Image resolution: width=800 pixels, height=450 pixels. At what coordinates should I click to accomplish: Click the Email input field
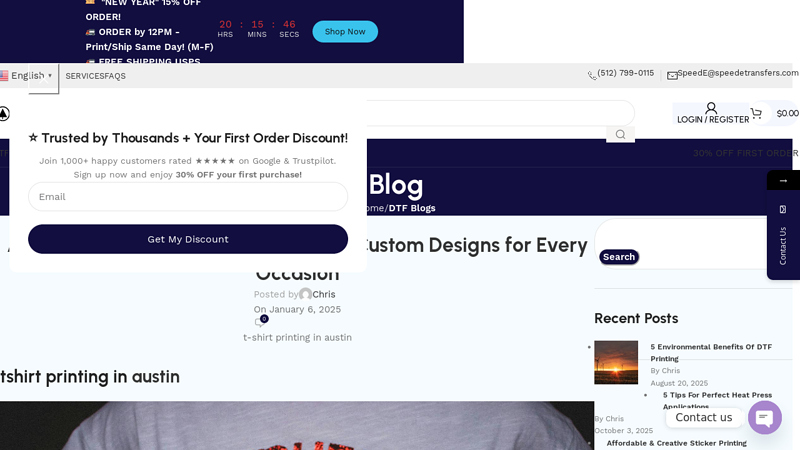[x=188, y=196]
